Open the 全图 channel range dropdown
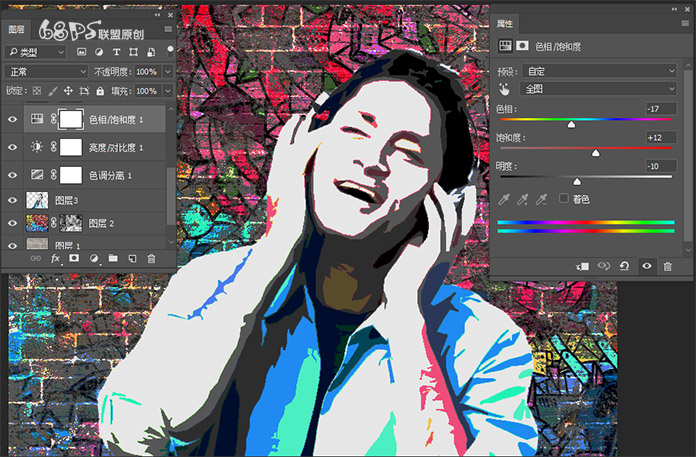The image size is (696, 457). 598,89
